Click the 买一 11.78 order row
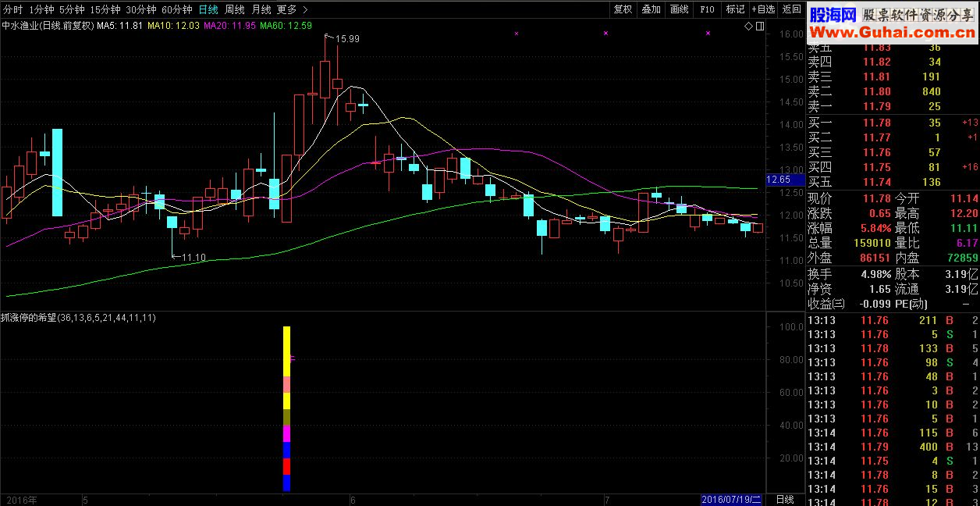This screenshot has height=506, width=980. [x=893, y=123]
